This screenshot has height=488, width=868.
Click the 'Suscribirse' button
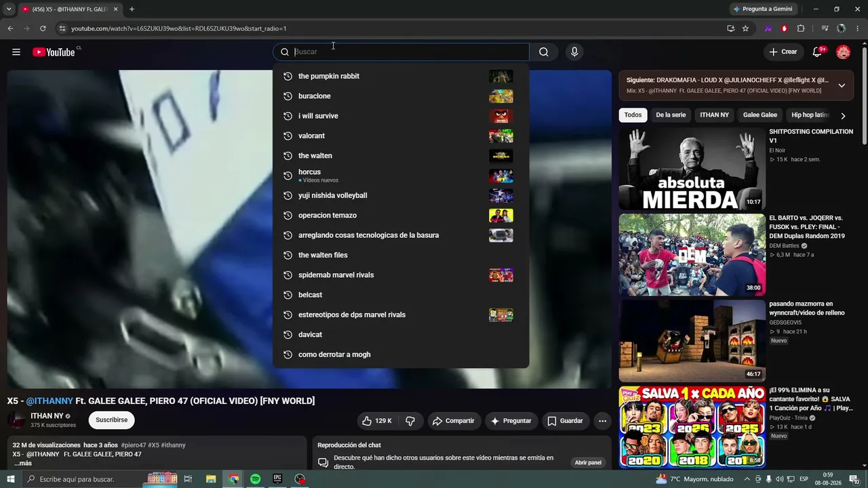(112, 420)
